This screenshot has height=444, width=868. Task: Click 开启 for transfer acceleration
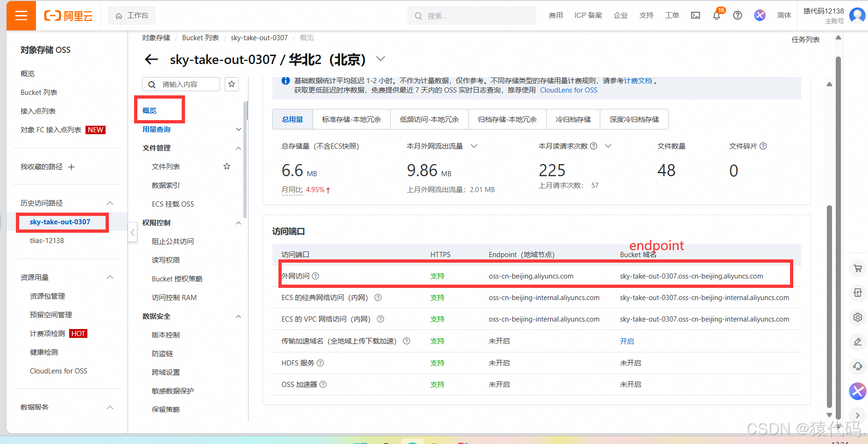[627, 342]
